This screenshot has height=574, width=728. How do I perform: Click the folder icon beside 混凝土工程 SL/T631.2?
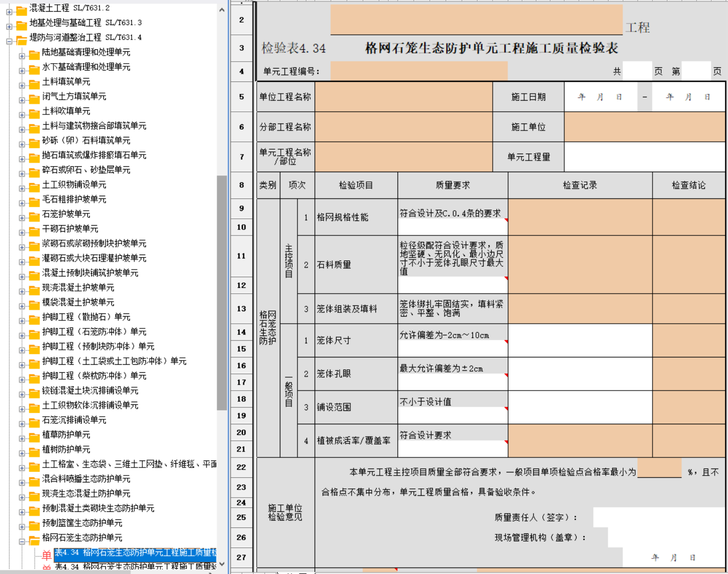coord(21,9)
